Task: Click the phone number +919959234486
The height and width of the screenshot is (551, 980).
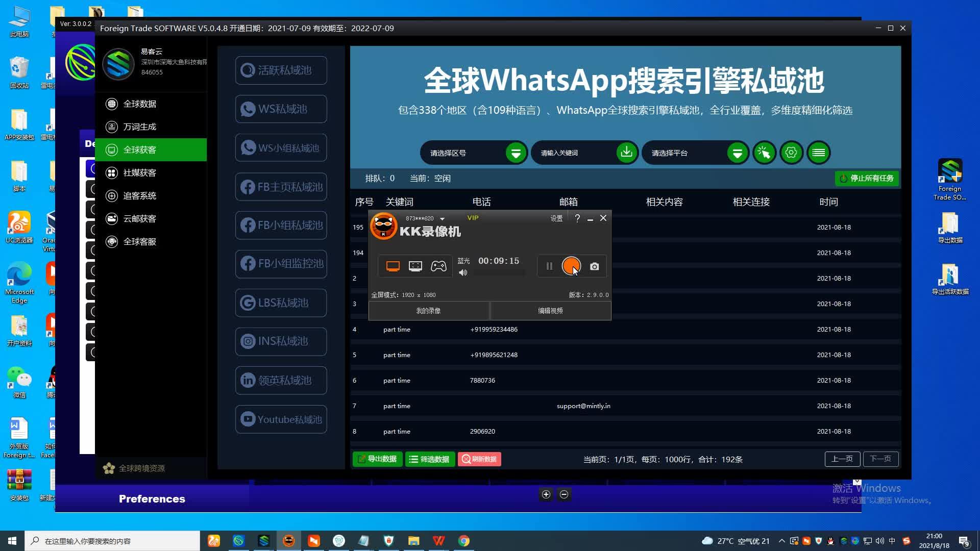Action: (x=494, y=330)
